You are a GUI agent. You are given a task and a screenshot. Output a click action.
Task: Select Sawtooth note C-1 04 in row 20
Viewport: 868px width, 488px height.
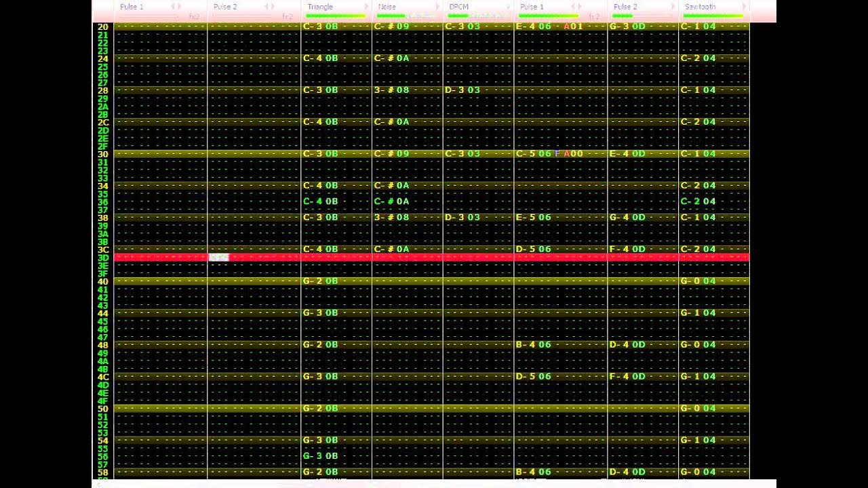coord(698,26)
